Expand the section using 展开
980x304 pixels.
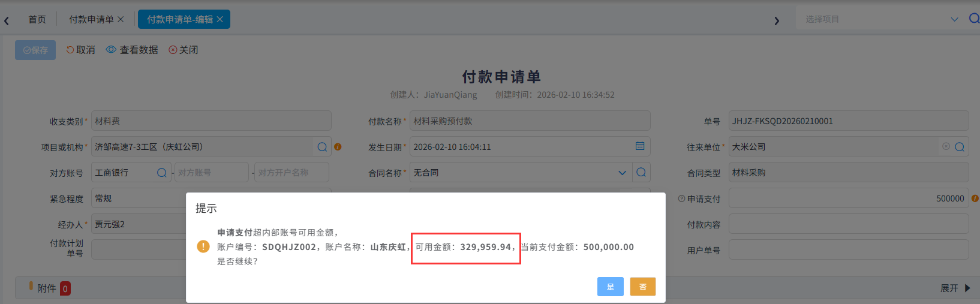(x=955, y=288)
